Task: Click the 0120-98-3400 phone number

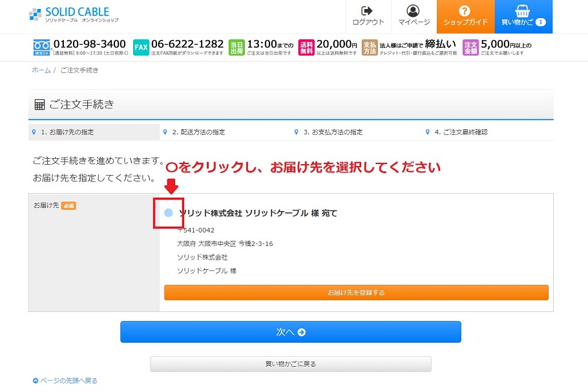Action: click(x=89, y=44)
